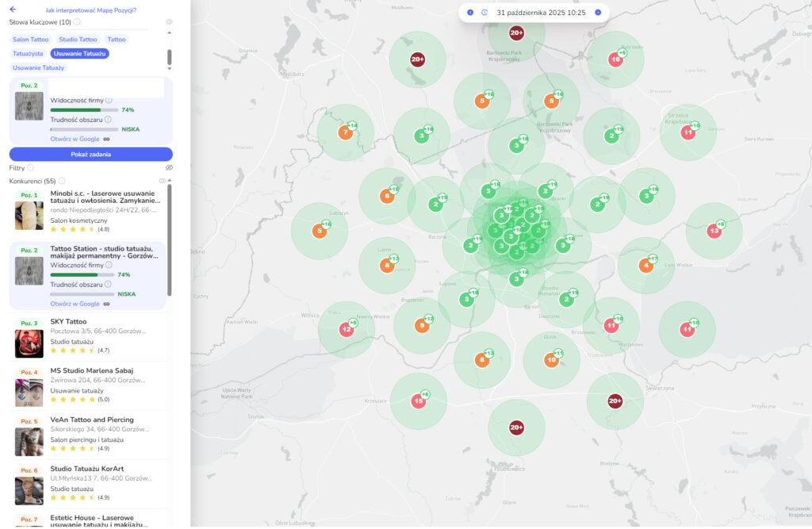The image size is (812, 529).
Task: Click the info icon beside Trudność obszaru
Action: pyautogui.click(x=107, y=120)
